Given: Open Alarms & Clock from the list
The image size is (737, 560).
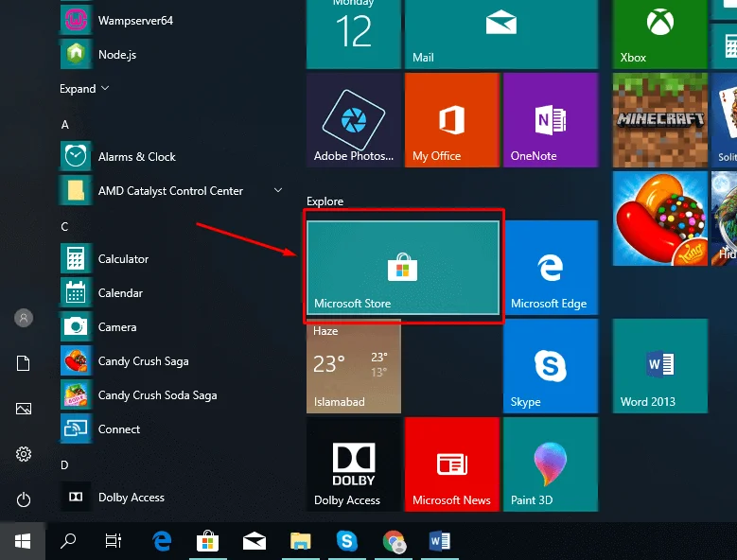Looking at the screenshot, I should [171, 156].
